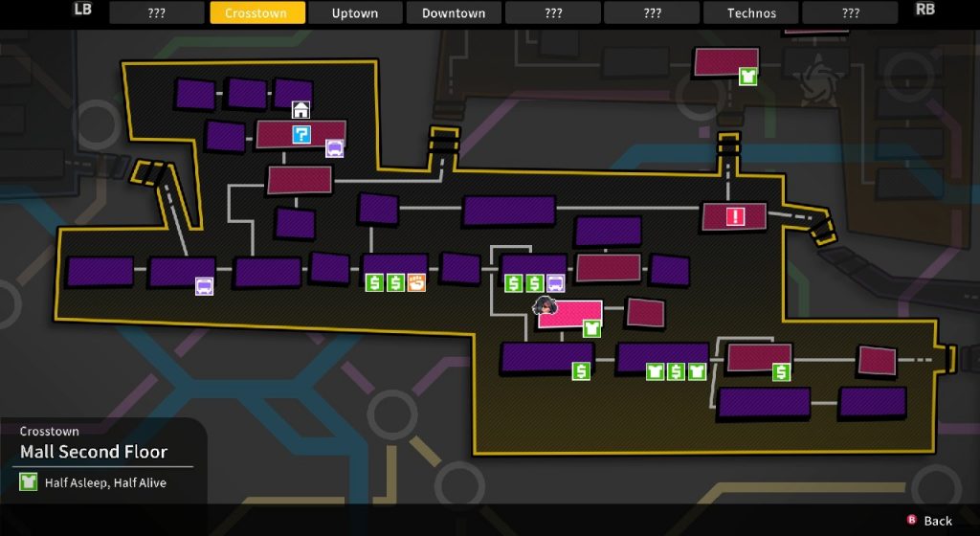Click the dollar shop icon under far-right pink room

782,372
